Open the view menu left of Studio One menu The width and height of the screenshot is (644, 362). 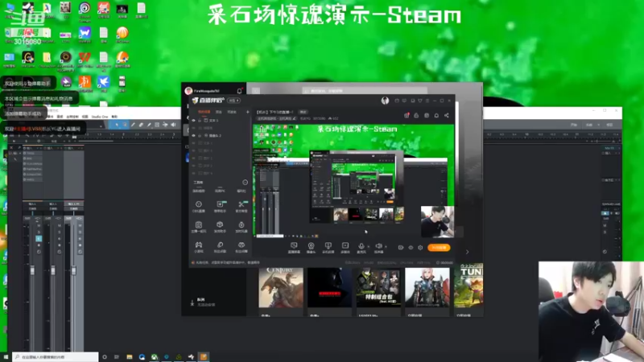[x=85, y=117]
